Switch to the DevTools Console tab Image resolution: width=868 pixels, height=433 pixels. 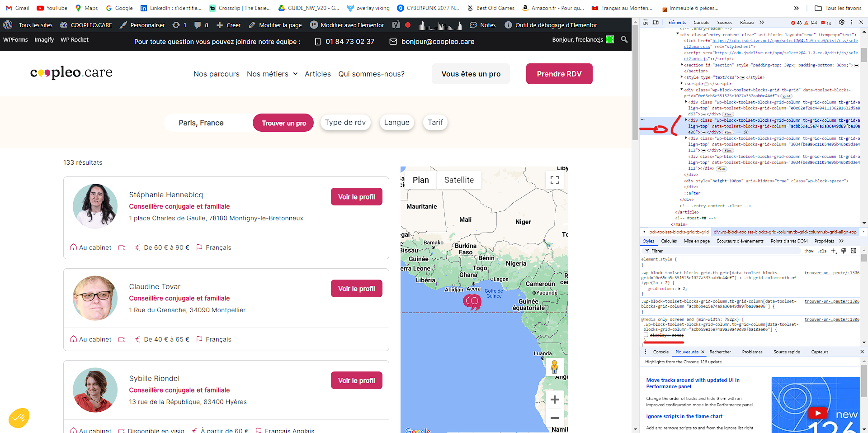point(701,22)
